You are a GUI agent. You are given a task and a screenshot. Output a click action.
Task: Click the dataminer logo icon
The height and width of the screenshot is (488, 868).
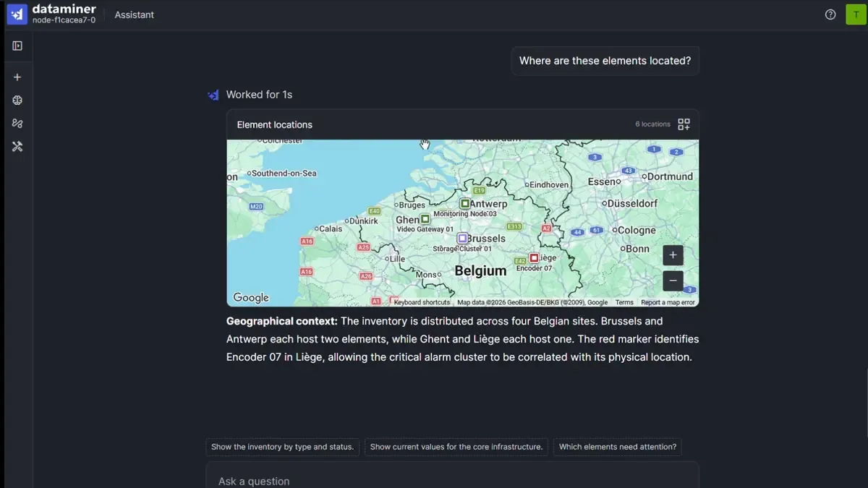pos(17,14)
